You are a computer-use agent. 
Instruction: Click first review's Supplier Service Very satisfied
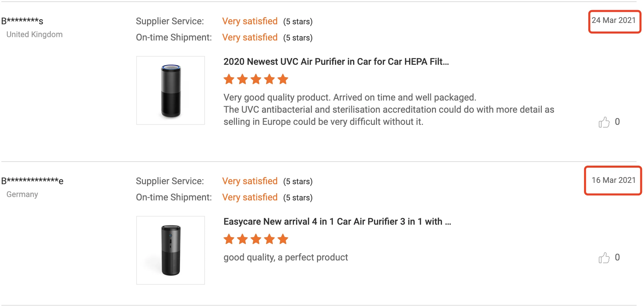[250, 21]
